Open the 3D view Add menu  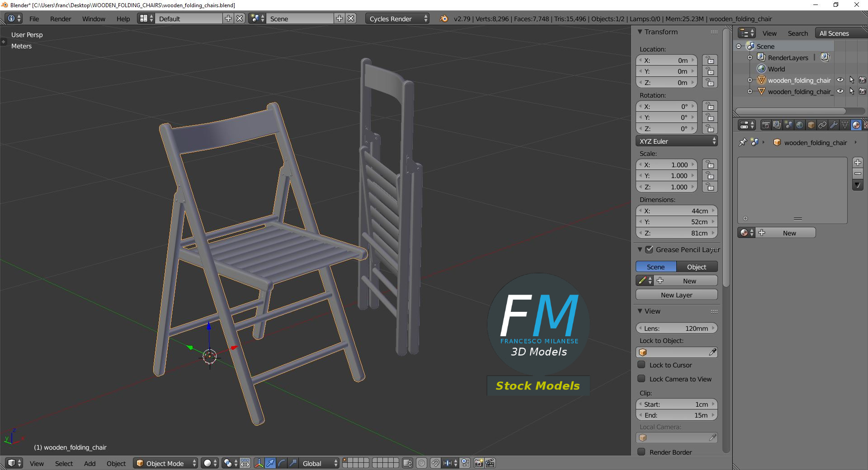(x=90, y=463)
